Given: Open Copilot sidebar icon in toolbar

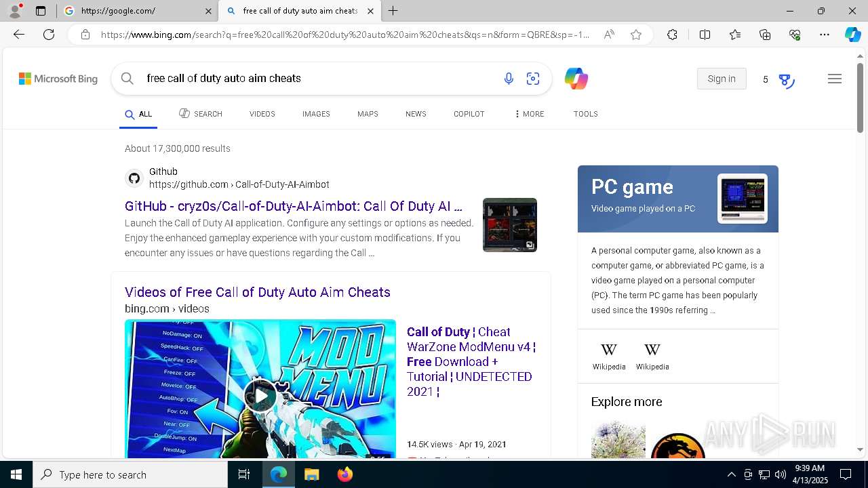Looking at the screenshot, I should [852, 35].
